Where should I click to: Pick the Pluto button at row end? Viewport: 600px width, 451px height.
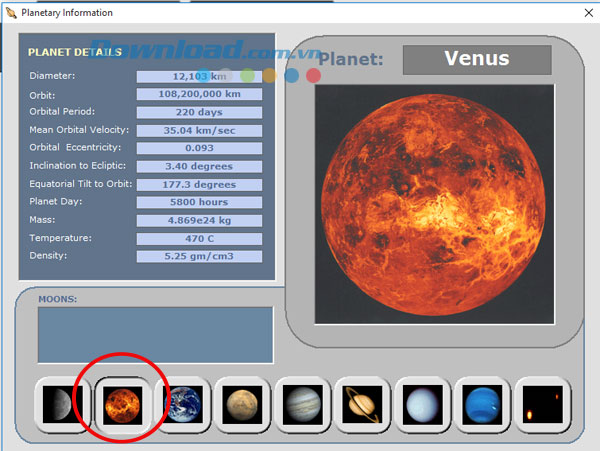[x=545, y=405]
